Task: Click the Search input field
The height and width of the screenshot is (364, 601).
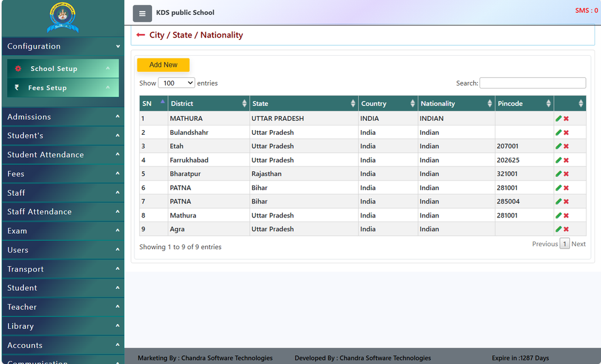Action: pos(533,83)
